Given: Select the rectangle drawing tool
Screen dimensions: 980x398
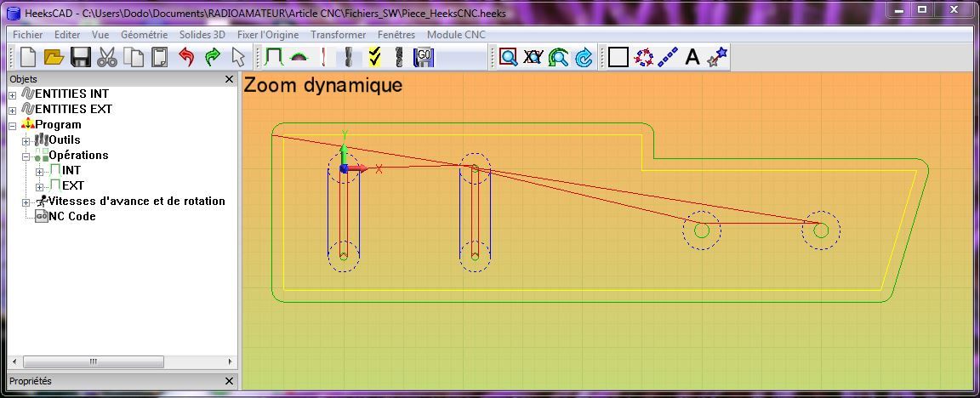Looking at the screenshot, I should coord(618,58).
